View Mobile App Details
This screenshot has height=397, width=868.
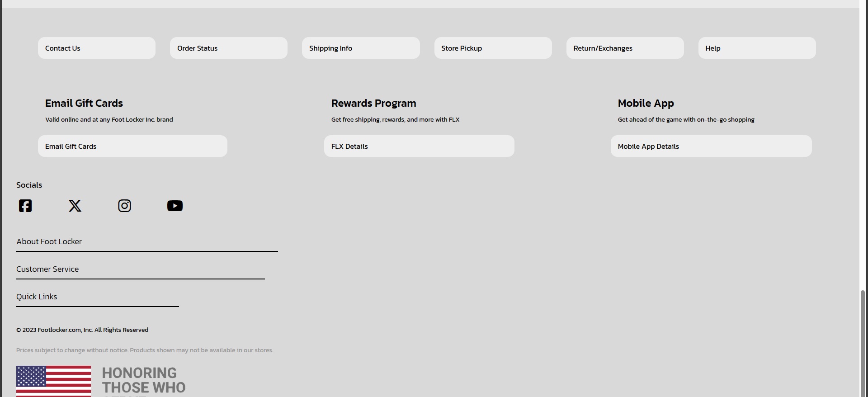pos(711,146)
